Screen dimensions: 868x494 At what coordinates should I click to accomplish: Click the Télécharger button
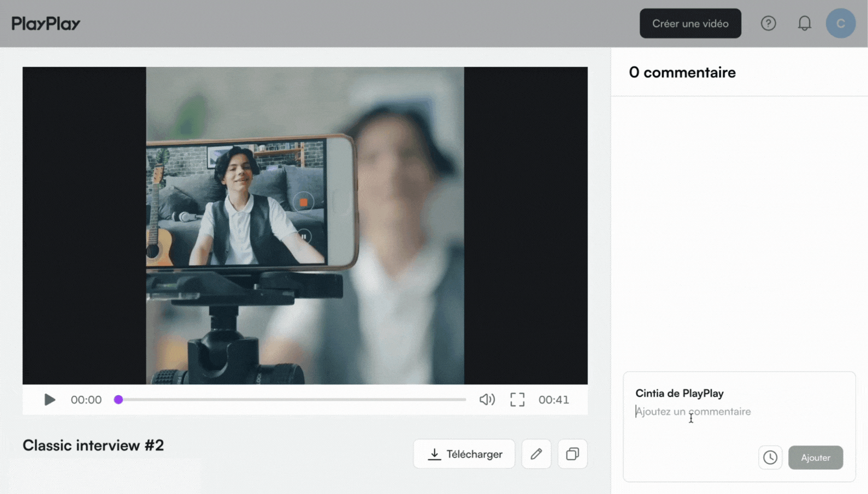pos(464,454)
